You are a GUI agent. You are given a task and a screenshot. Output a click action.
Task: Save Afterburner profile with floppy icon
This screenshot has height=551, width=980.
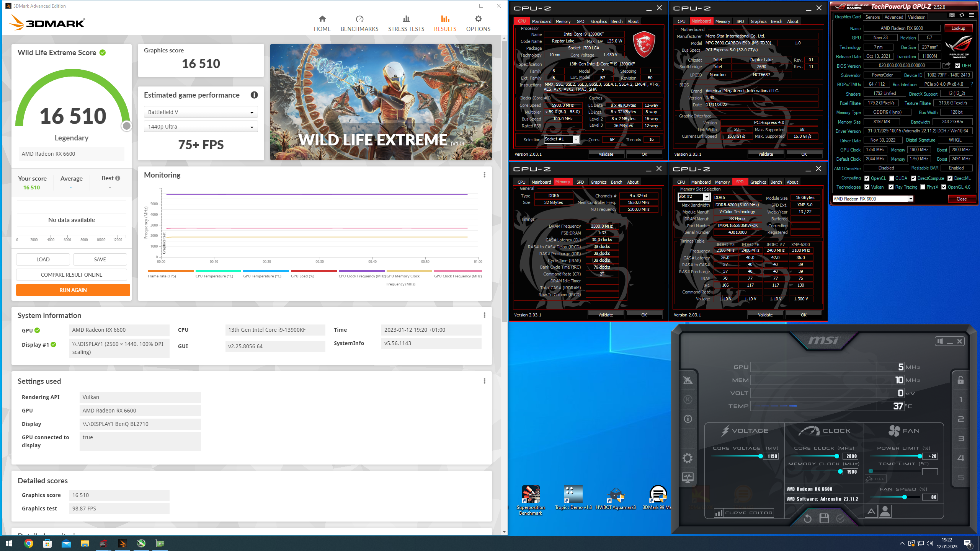point(824,518)
